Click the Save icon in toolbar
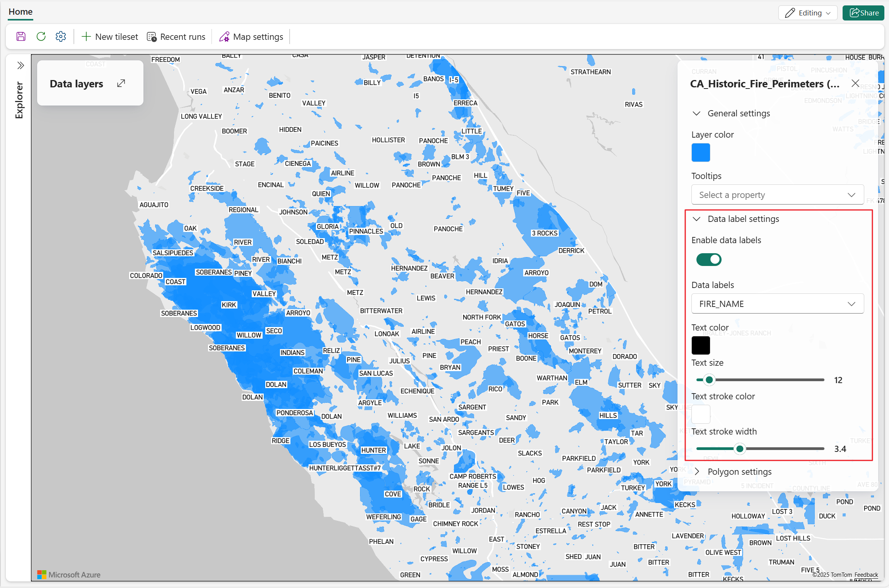 [21, 37]
